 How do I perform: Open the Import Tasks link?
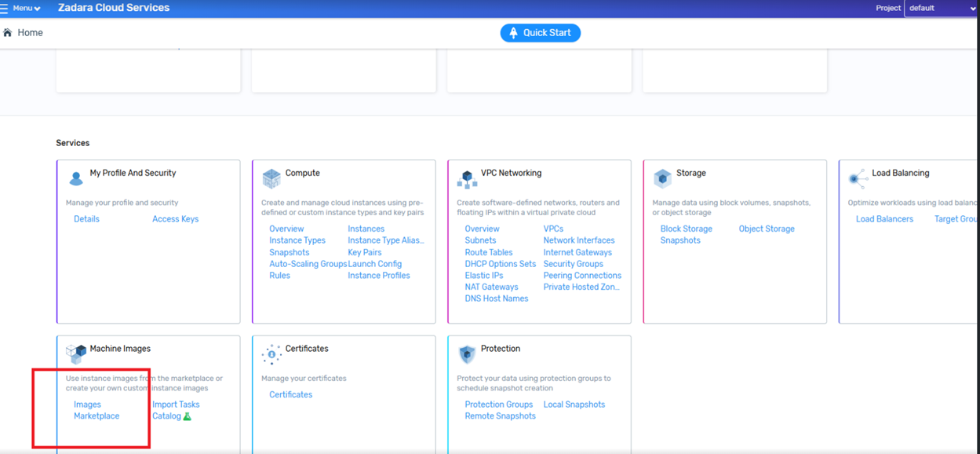(x=176, y=405)
